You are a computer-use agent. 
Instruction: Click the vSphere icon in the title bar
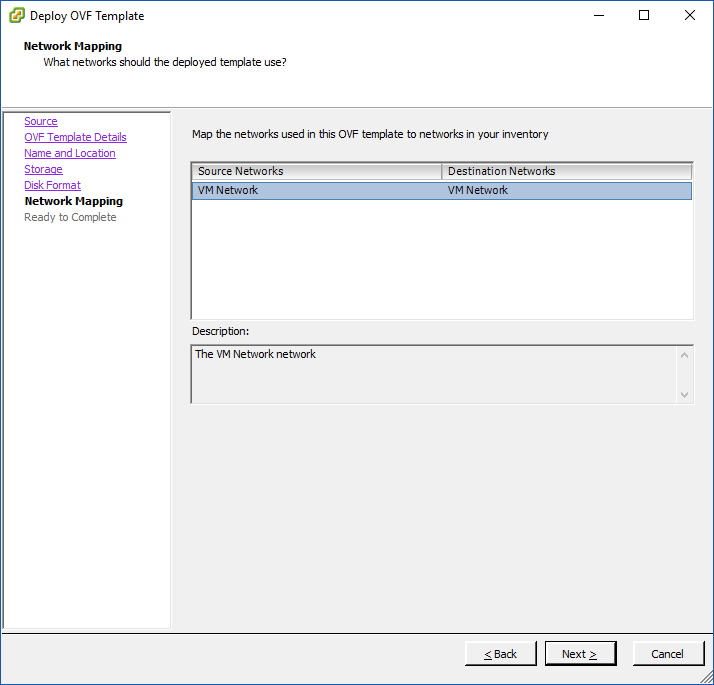pos(17,15)
